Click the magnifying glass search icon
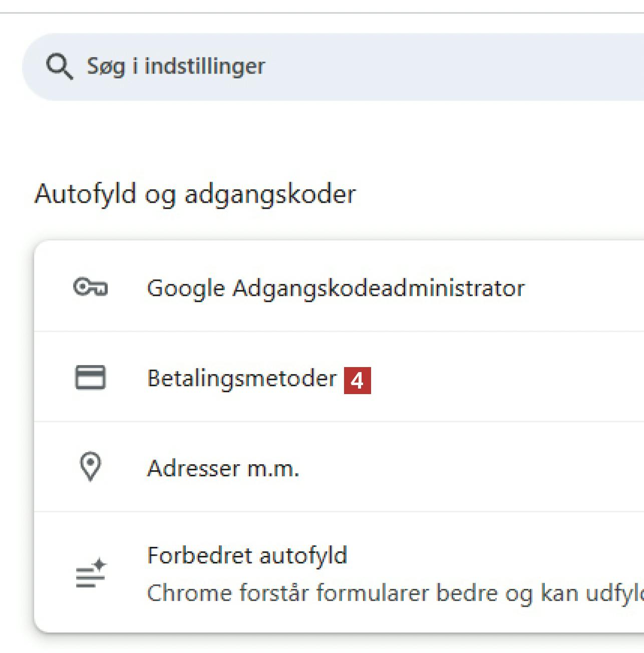 tap(60, 67)
